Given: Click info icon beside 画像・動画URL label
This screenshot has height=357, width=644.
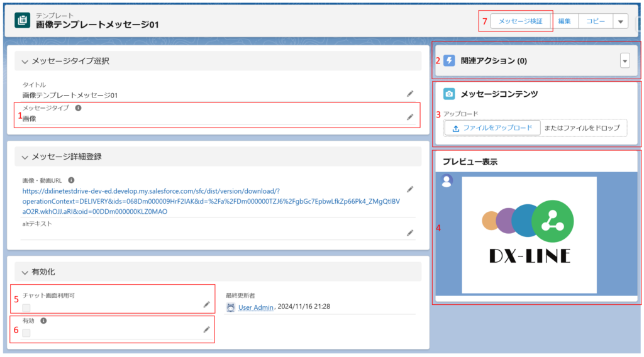Looking at the screenshot, I should click(71, 180).
